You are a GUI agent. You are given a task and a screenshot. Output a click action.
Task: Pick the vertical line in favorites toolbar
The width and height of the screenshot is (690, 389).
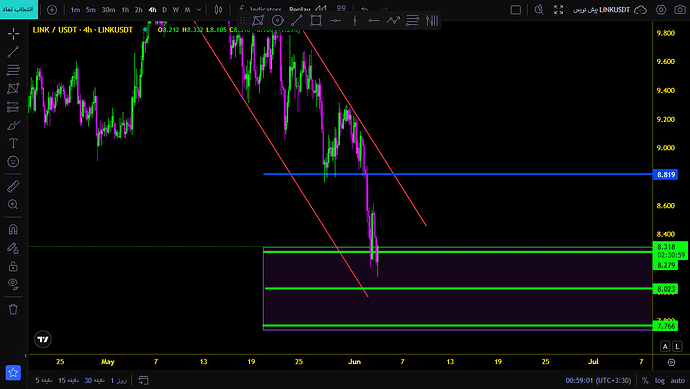point(355,20)
